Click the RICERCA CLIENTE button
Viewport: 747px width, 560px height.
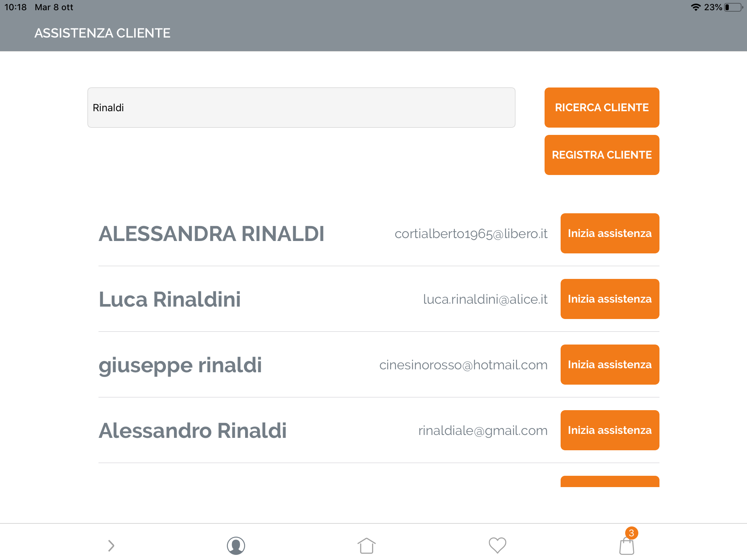602,108
